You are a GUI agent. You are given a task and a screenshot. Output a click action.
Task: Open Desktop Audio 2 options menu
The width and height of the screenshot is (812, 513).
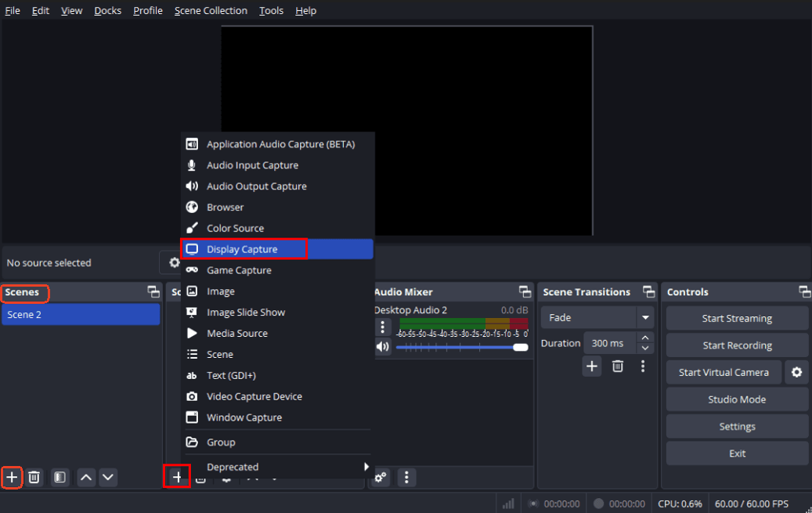(x=383, y=327)
